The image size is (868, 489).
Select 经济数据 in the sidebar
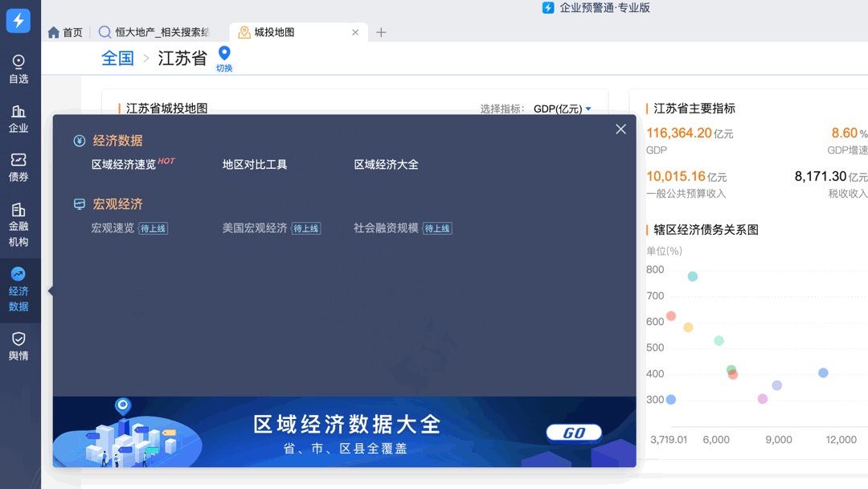pyautogui.click(x=18, y=290)
